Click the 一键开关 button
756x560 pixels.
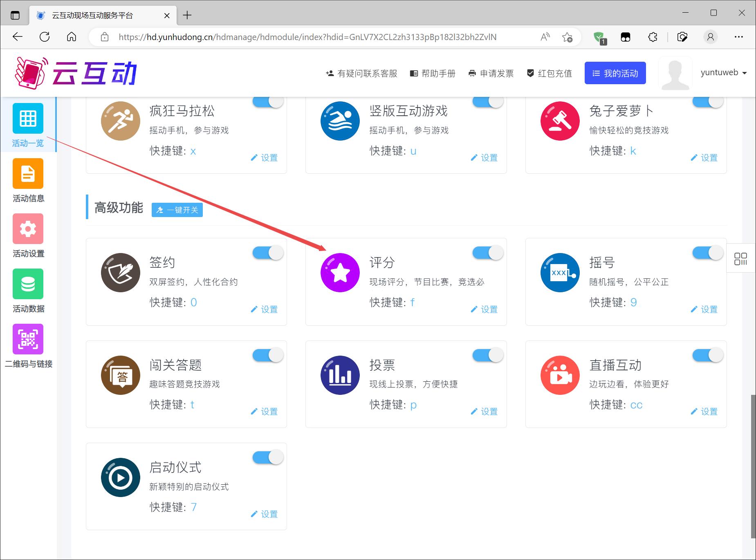[177, 210]
